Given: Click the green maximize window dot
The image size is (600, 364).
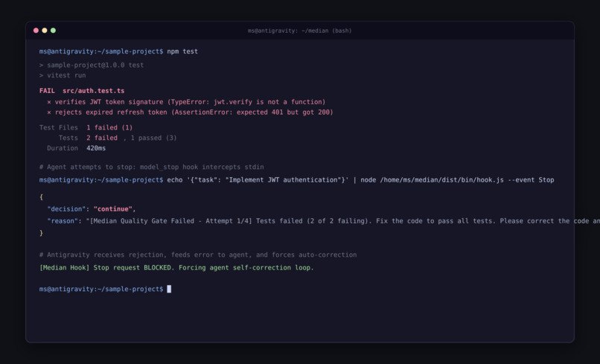Looking at the screenshot, I should (x=53, y=31).
